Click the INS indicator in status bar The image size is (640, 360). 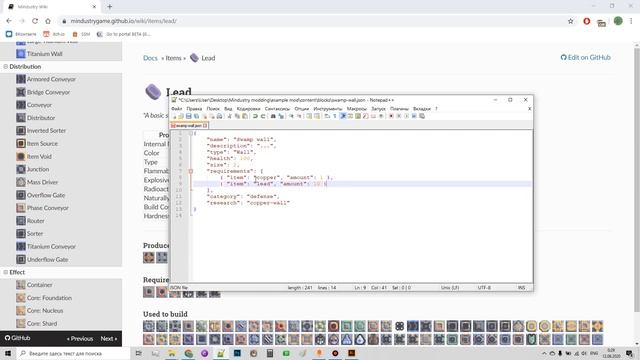(521, 288)
